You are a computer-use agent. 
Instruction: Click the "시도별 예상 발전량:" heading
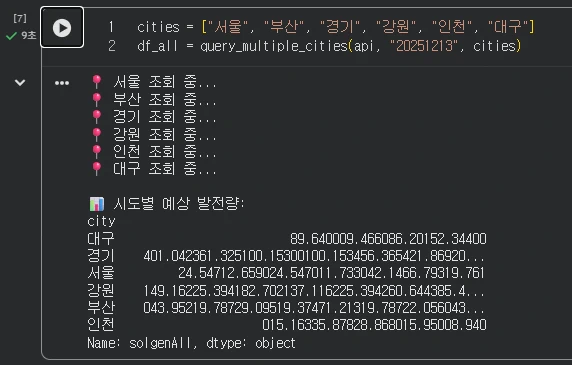[179, 203]
